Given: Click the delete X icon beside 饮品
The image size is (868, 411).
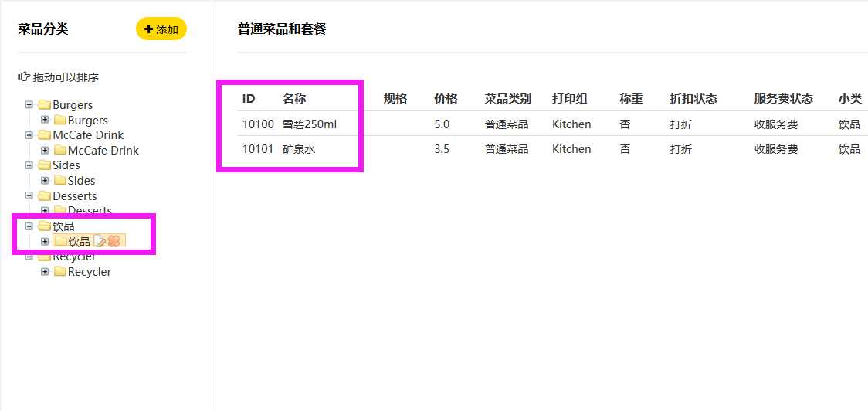Looking at the screenshot, I should [x=114, y=241].
